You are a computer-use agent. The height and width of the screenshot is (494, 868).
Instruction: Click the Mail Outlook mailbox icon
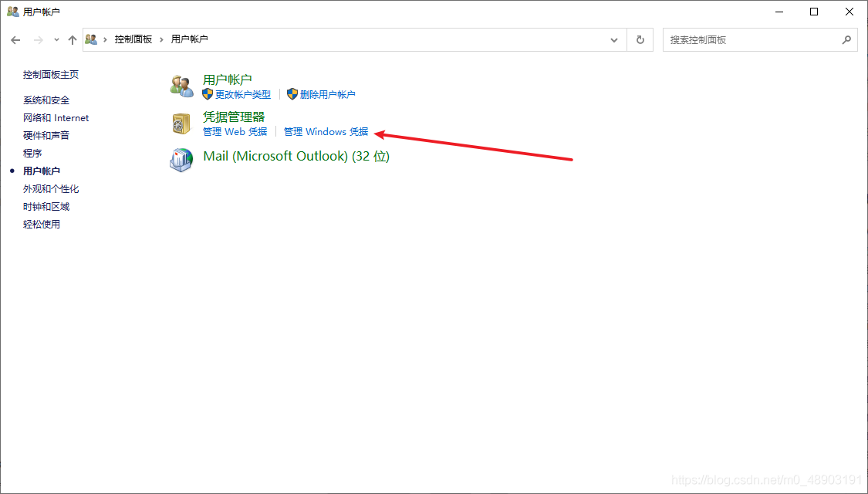(x=181, y=160)
